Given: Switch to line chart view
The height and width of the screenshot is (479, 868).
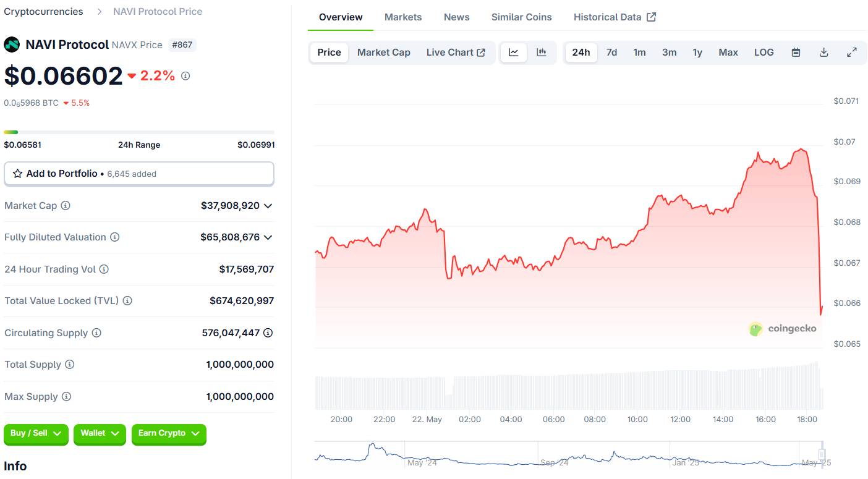Looking at the screenshot, I should pyautogui.click(x=514, y=53).
